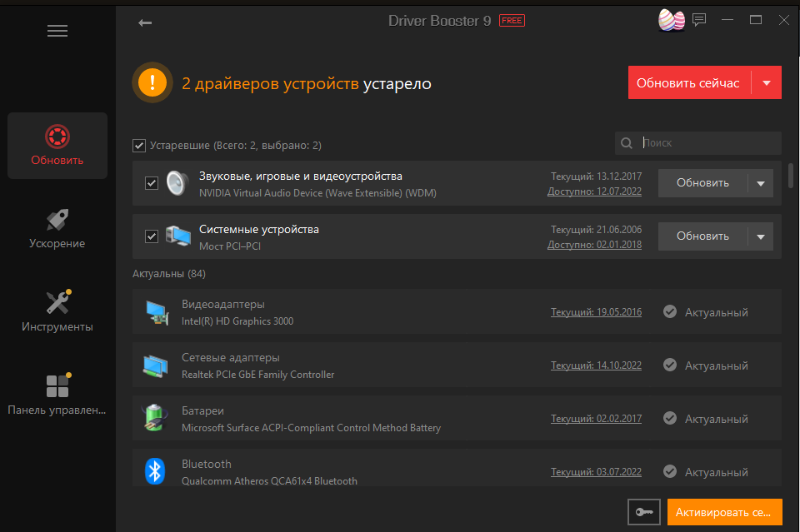The image size is (800, 532).
Task: Click the FREE edition badge
Action: [512, 20]
